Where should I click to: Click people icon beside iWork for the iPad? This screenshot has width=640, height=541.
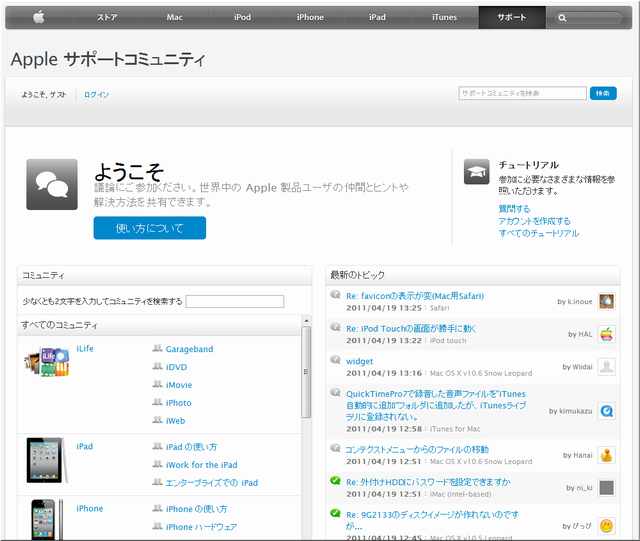click(x=158, y=464)
